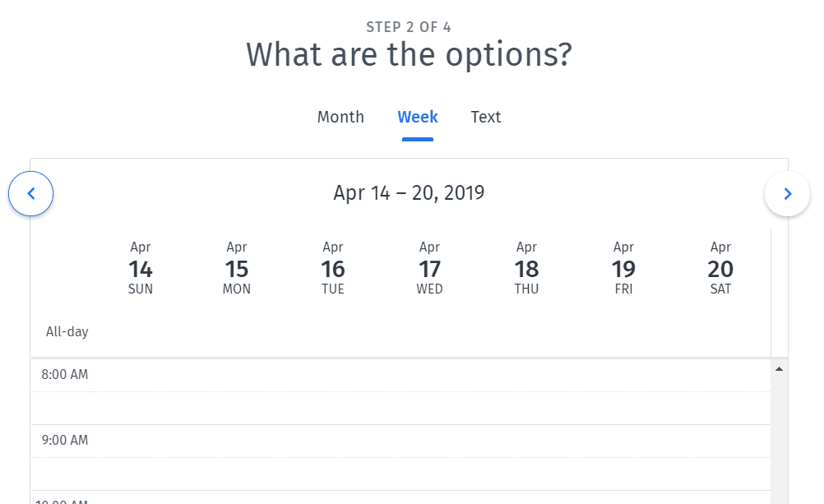Add 8:30 AM slot on Thursday Apr 18
Viewport: 824px width, 504px height.
[x=526, y=409]
